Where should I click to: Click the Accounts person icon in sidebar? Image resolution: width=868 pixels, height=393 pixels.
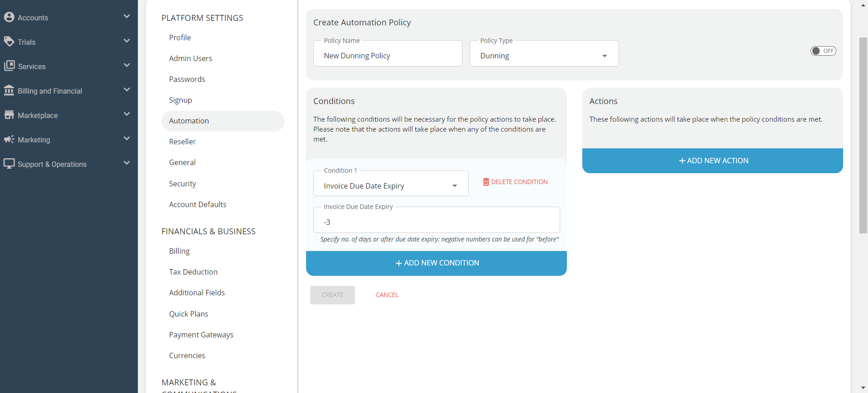click(9, 17)
